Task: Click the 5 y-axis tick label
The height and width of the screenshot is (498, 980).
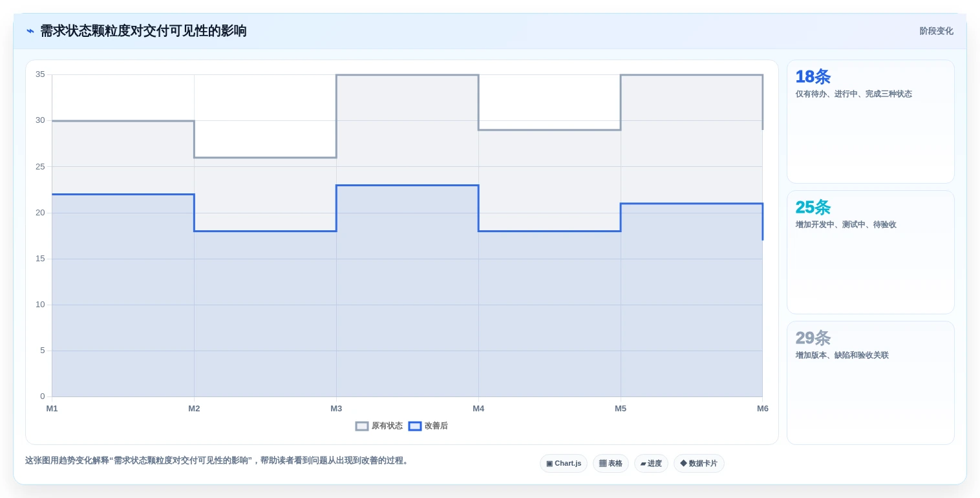Action: point(43,351)
